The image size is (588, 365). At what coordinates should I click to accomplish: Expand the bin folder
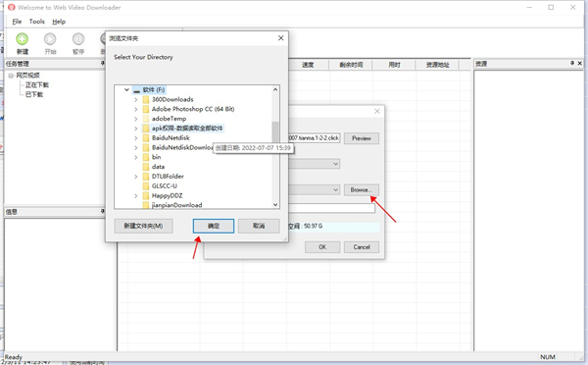coord(136,157)
